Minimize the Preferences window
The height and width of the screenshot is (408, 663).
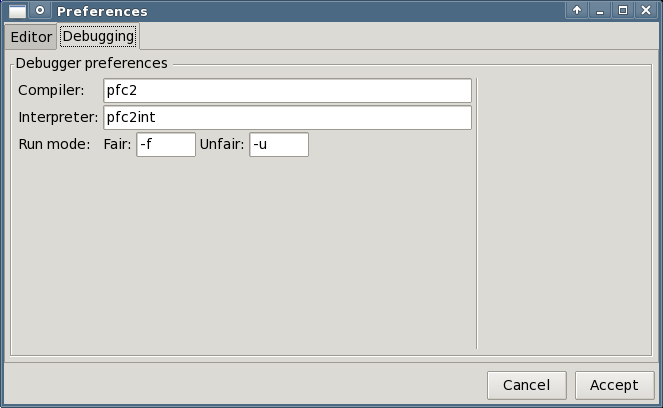tap(600, 11)
